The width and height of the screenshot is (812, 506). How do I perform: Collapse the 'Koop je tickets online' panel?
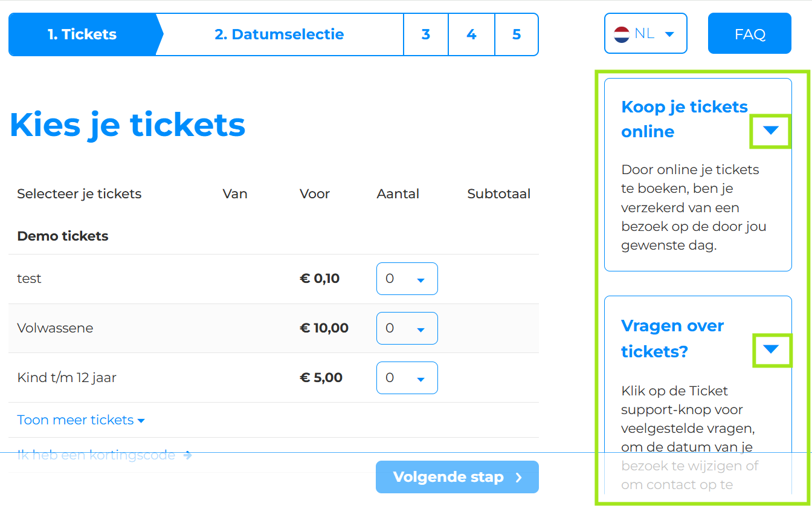(x=770, y=130)
